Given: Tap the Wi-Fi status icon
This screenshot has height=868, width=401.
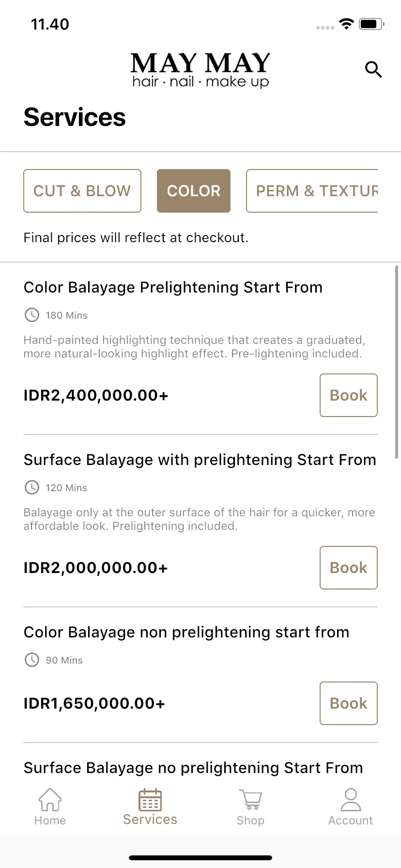Looking at the screenshot, I should 347,24.
